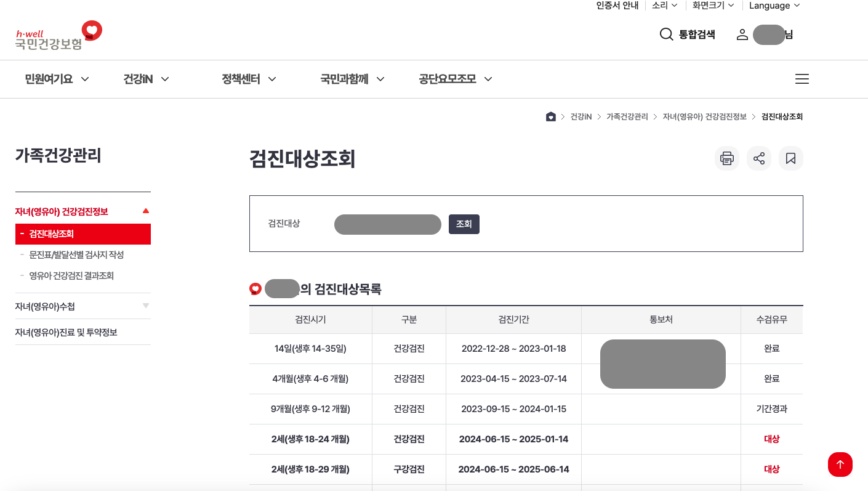The height and width of the screenshot is (491, 868).
Task: Open the Language dropdown
Action: click(773, 6)
